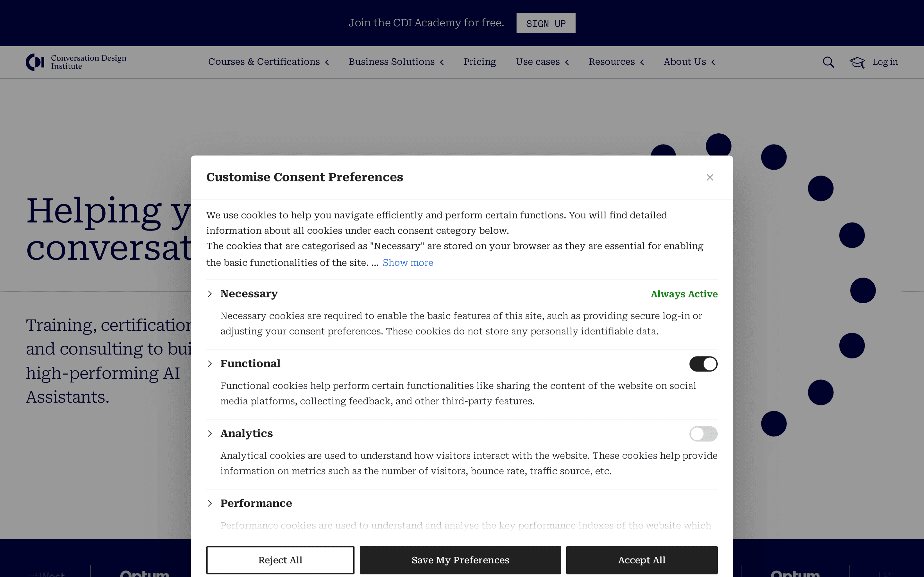Open the About Us menu
Image resolution: width=924 pixels, height=577 pixels.
point(689,62)
